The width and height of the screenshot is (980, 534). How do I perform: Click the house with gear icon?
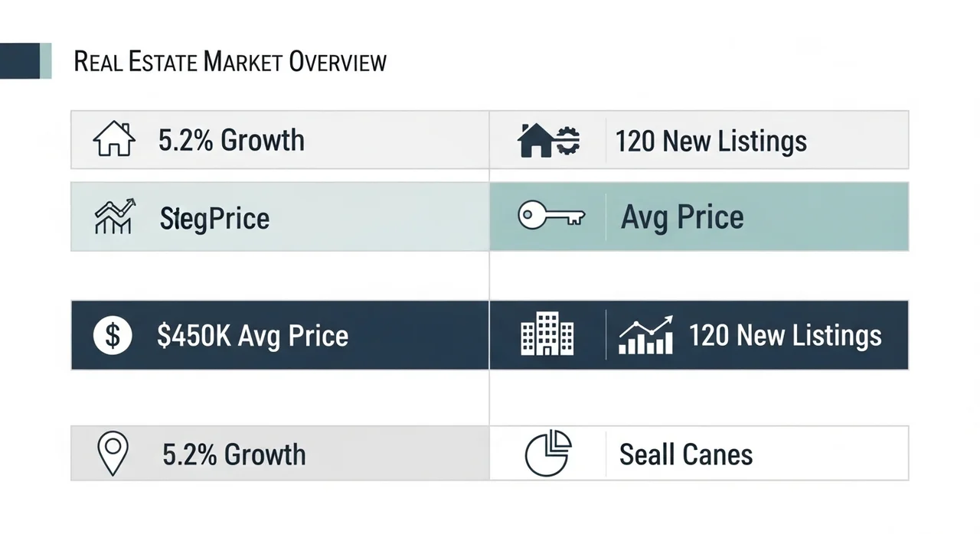point(549,141)
